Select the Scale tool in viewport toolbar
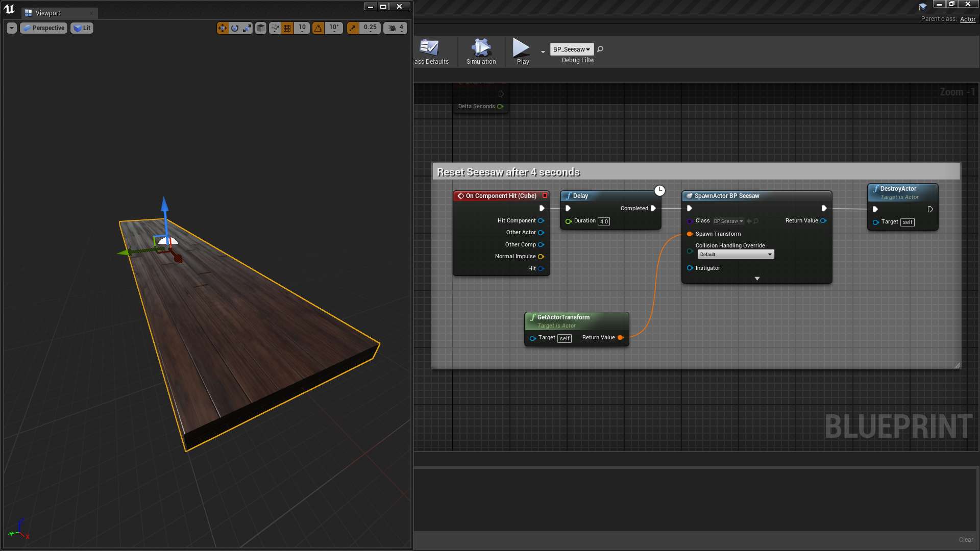The width and height of the screenshot is (980, 551). [x=247, y=28]
